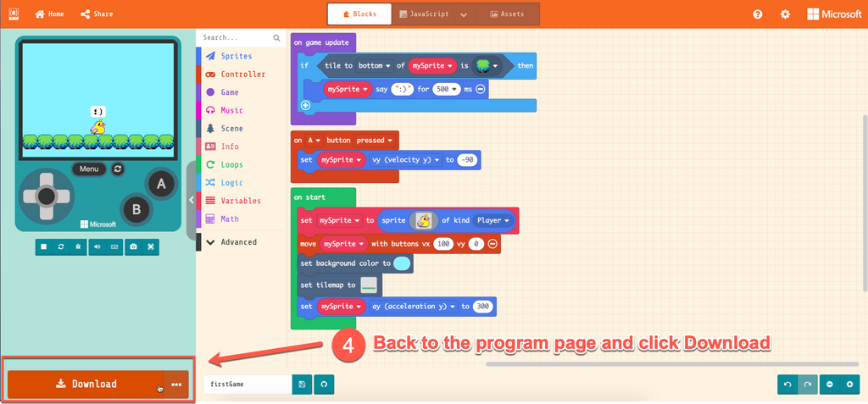Switch to the Assets tab
This screenshot has height=404, width=868.
tap(506, 14)
